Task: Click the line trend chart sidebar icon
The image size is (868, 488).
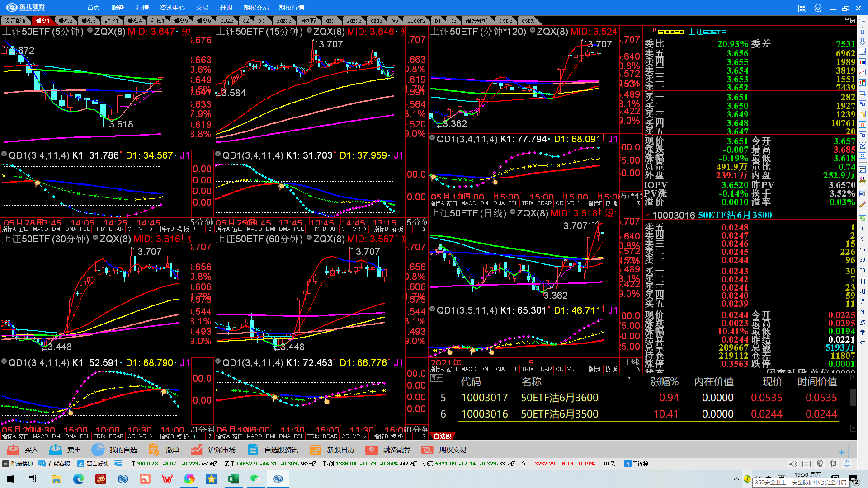Action: click(x=862, y=72)
